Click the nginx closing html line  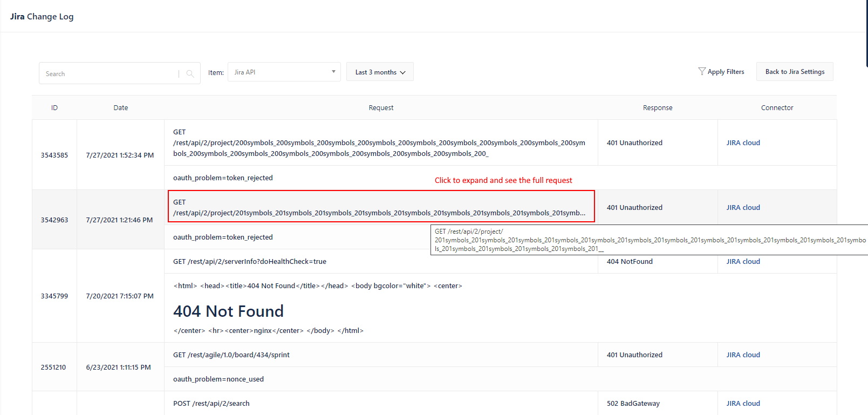[269, 330]
